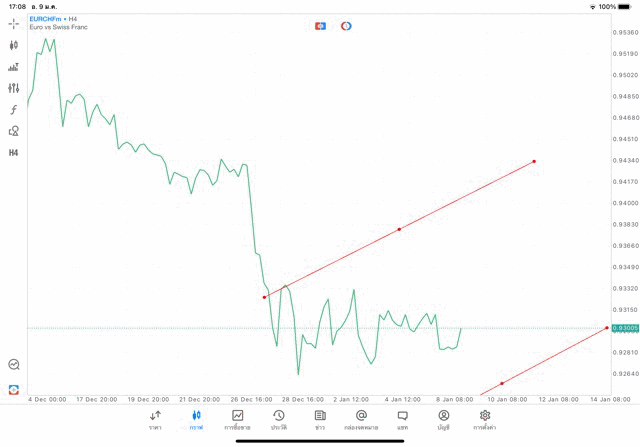Activate the crosshair cursor tool
The image size is (640, 447).
(x=14, y=23)
